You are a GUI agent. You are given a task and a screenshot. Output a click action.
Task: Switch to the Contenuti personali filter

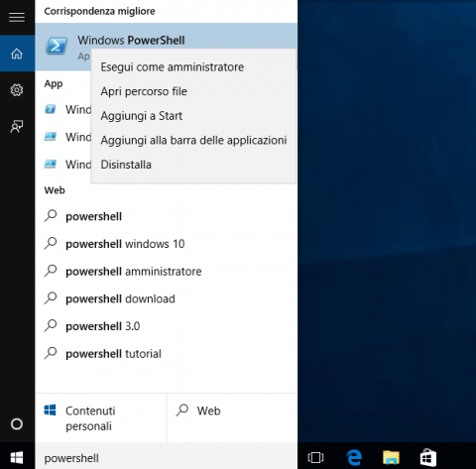pos(101,417)
